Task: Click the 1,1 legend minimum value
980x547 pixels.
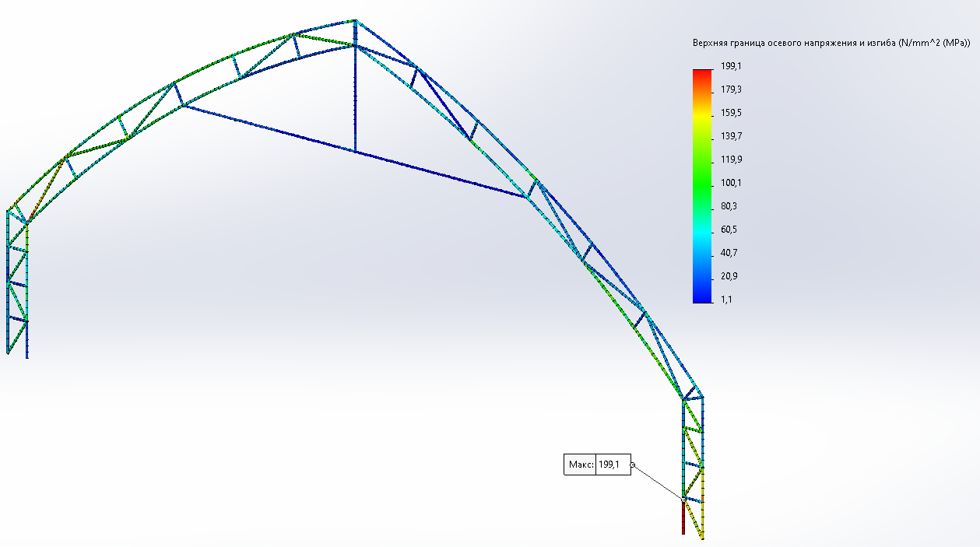Action: tap(726, 300)
